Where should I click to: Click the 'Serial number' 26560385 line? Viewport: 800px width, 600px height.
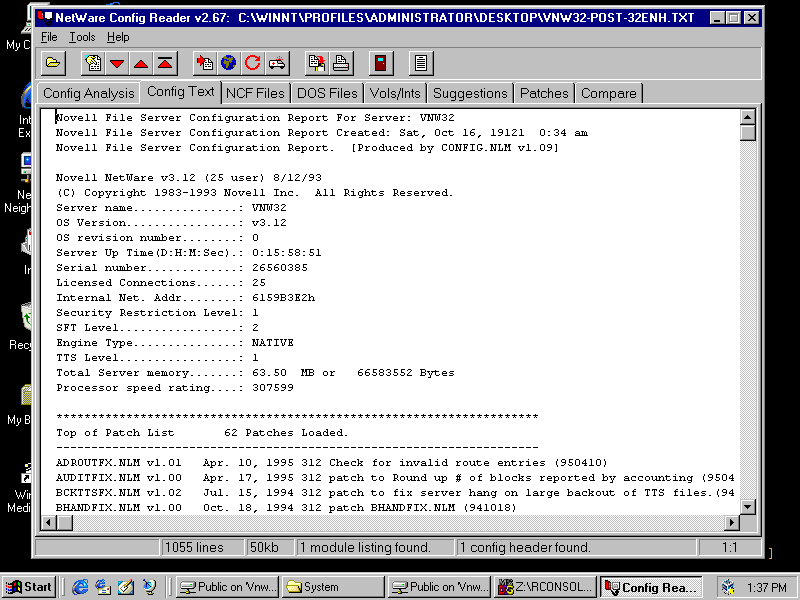(x=182, y=267)
